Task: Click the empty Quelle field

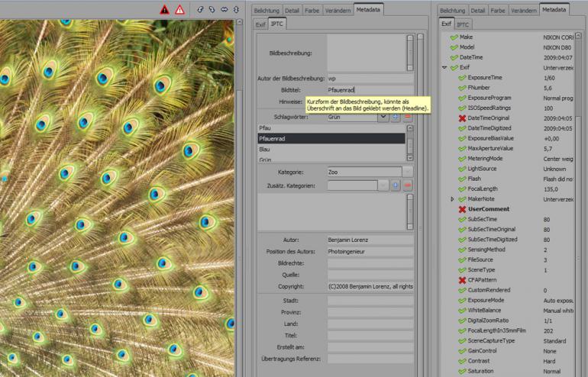Action: pos(370,275)
